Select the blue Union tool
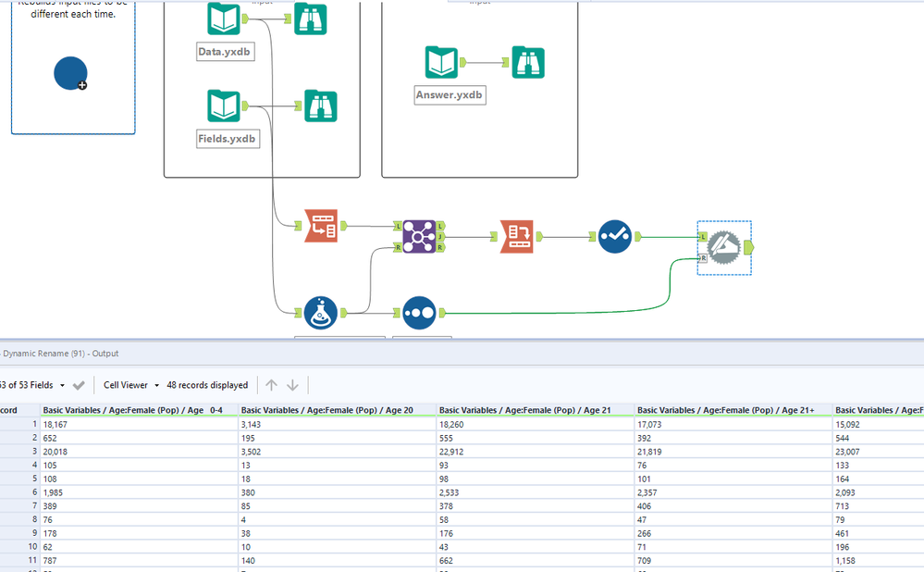The height and width of the screenshot is (572, 924). coord(419,312)
